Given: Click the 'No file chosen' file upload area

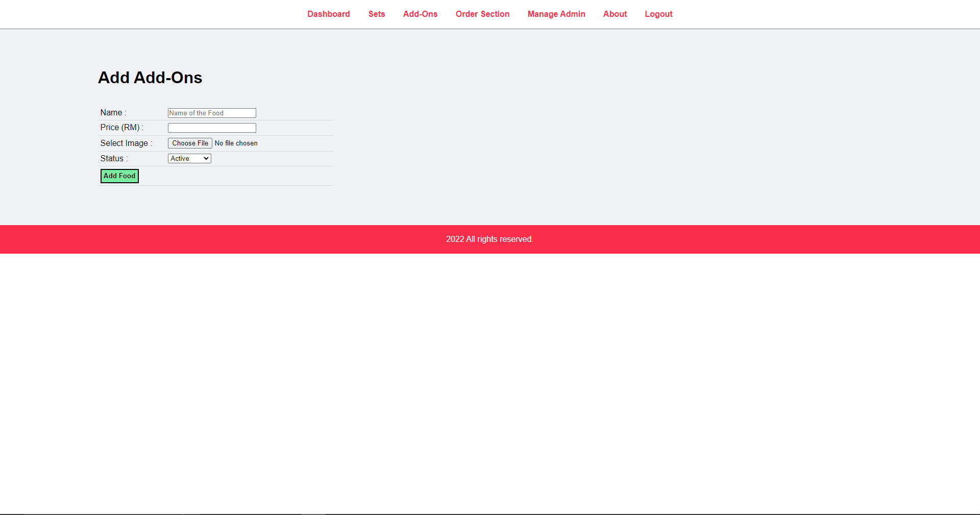Looking at the screenshot, I should [x=236, y=143].
